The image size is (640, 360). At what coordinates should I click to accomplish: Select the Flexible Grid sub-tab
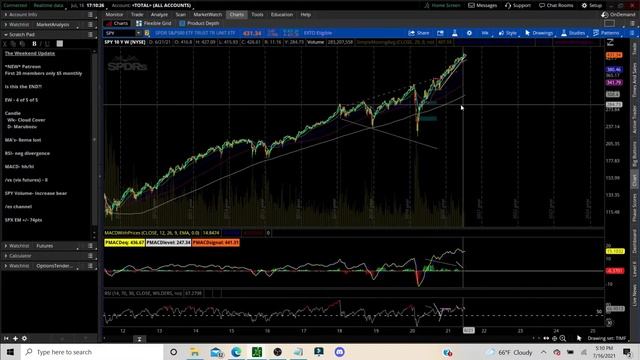coord(154,23)
